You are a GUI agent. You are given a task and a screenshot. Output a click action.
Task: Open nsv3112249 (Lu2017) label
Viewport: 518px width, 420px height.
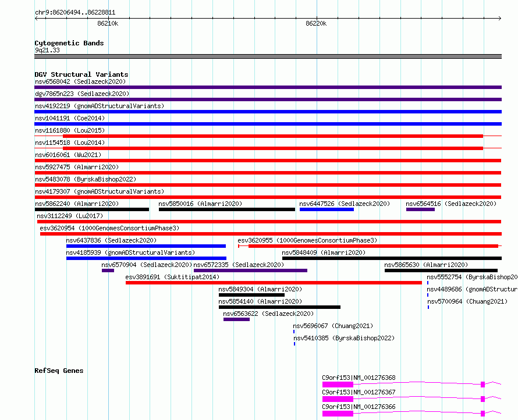[x=70, y=216]
